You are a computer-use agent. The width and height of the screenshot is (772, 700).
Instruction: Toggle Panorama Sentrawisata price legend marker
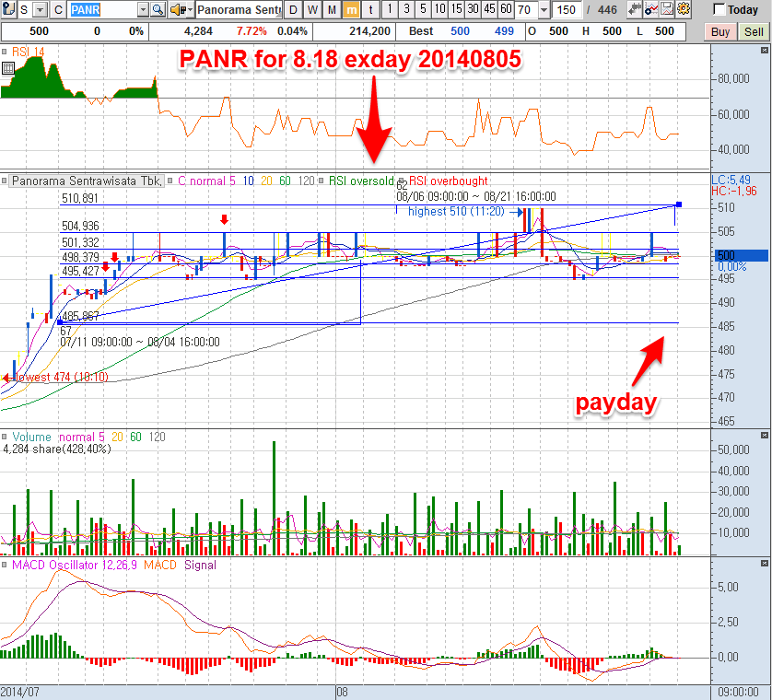(x=4, y=181)
